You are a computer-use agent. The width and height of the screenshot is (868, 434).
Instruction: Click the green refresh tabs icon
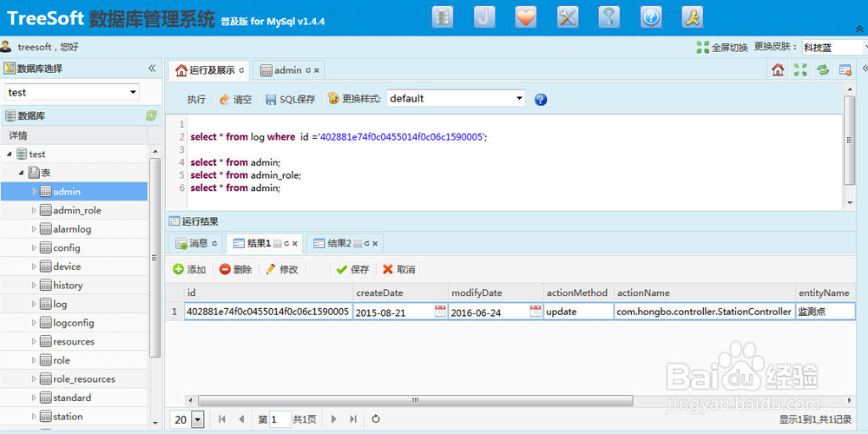(823, 69)
